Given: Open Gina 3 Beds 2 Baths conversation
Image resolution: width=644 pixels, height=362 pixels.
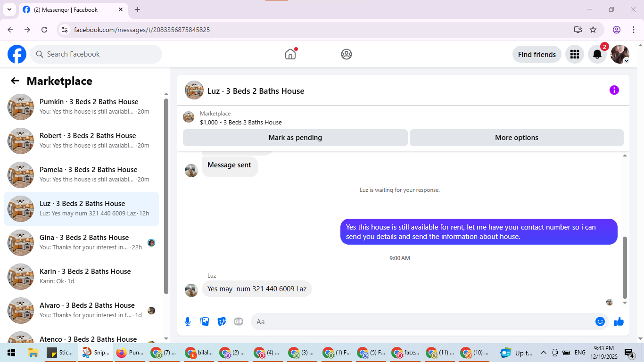Looking at the screenshot, I should click(x=81, y=243).
